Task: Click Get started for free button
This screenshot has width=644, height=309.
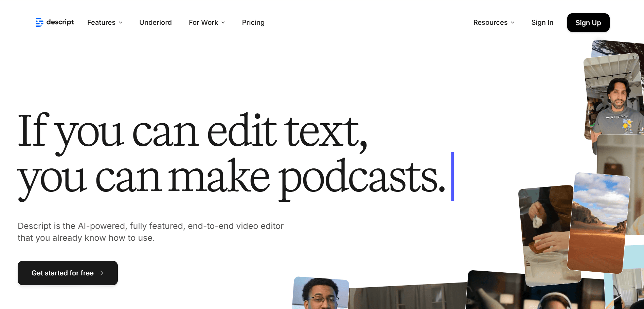Action: [68, 273]
